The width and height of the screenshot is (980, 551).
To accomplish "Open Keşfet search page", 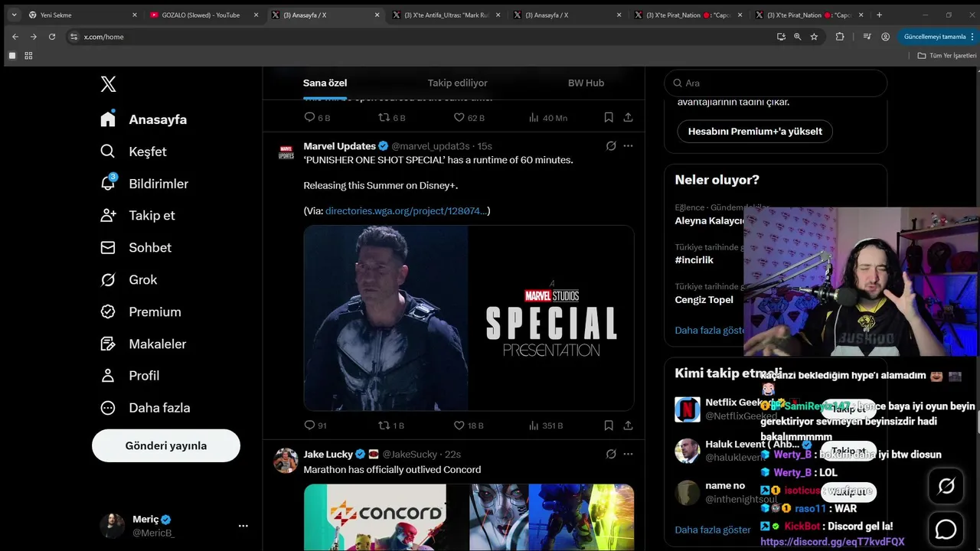I will 133,152.
